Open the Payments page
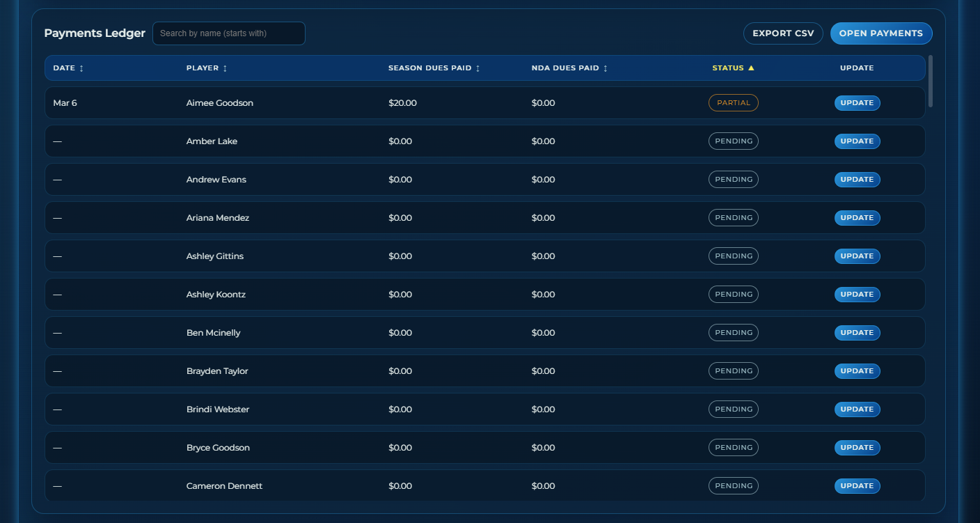 [x=881, y=33]
